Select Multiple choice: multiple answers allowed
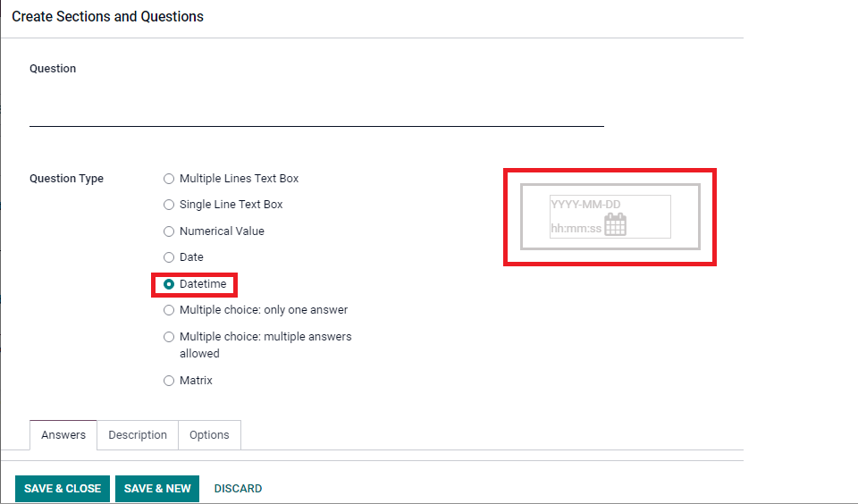This screenshot has width=858, height=504. click(169, 337)
